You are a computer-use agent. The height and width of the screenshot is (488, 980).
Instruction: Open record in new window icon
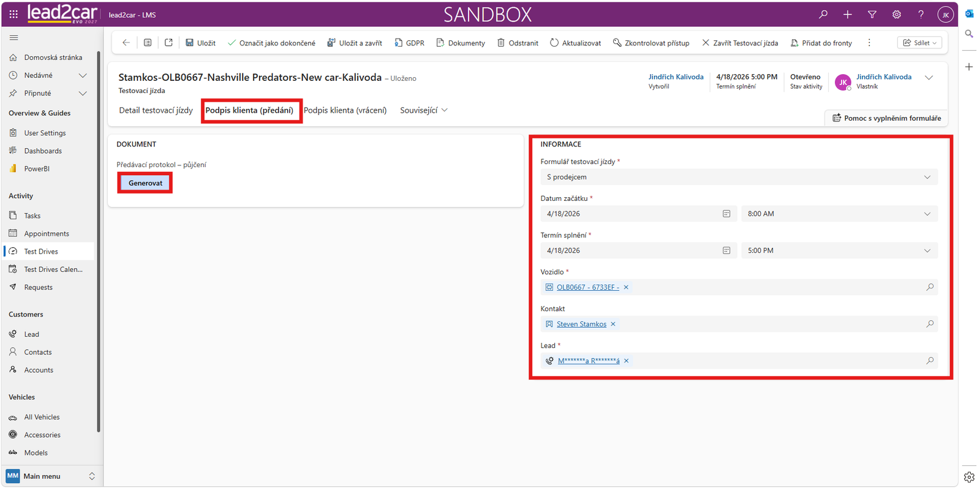pos(168,43)
